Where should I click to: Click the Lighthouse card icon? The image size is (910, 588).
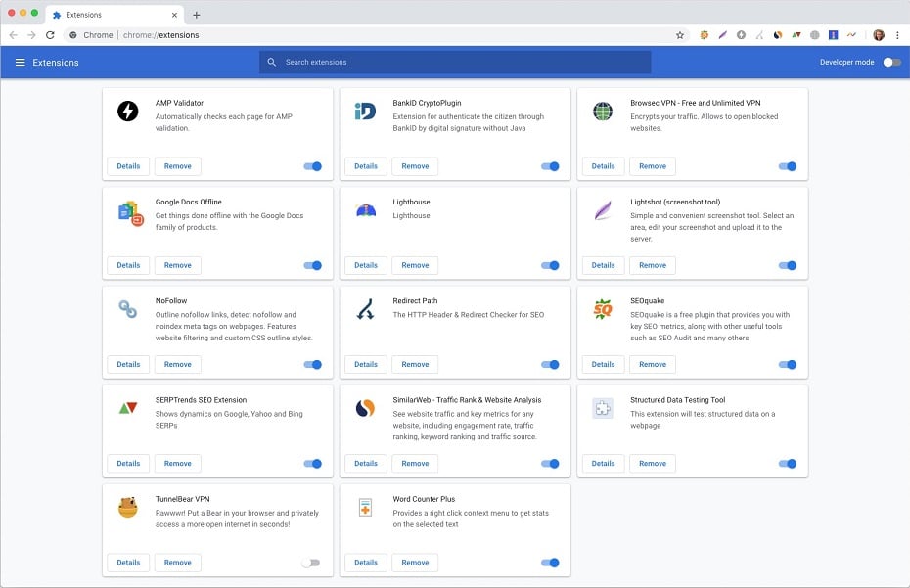click(x=366, y=210)
